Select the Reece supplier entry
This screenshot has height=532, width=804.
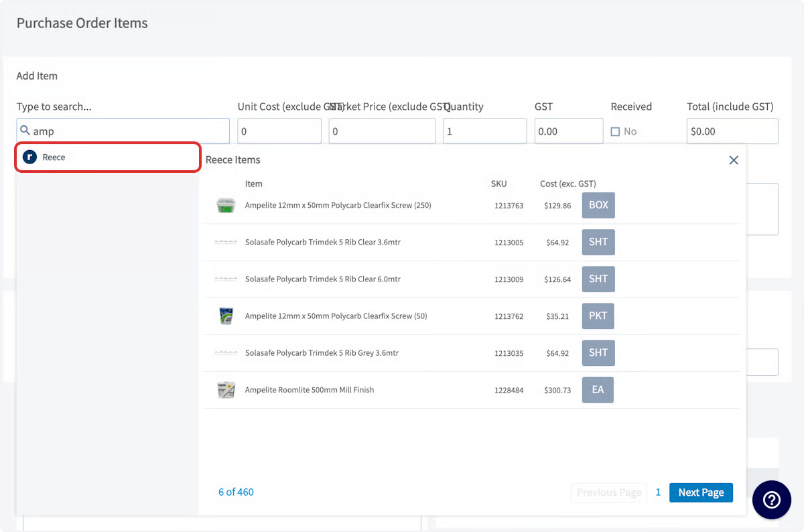(108, 157)
